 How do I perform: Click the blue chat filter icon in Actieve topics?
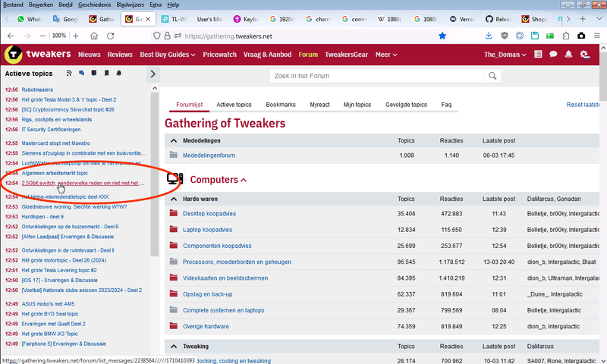click(81, 73)
